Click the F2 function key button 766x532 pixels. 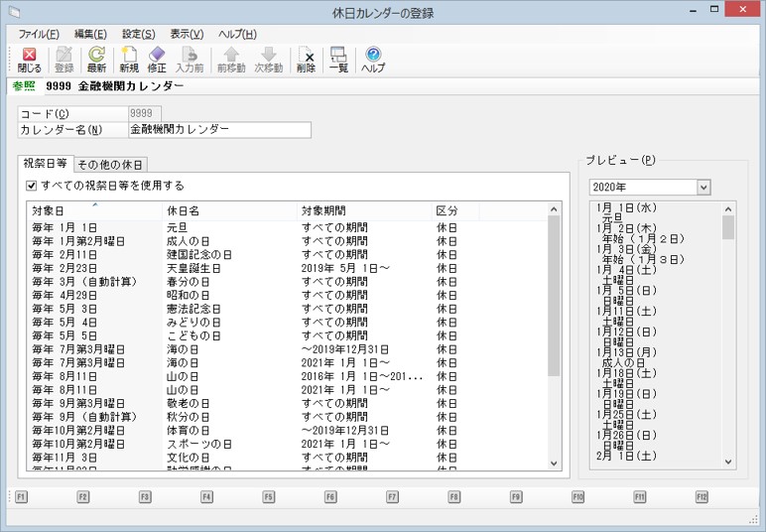pos(82,497)
